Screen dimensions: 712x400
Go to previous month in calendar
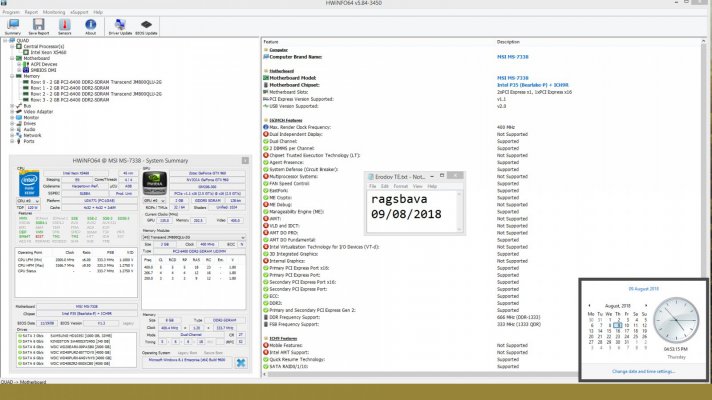click(589, 306)
